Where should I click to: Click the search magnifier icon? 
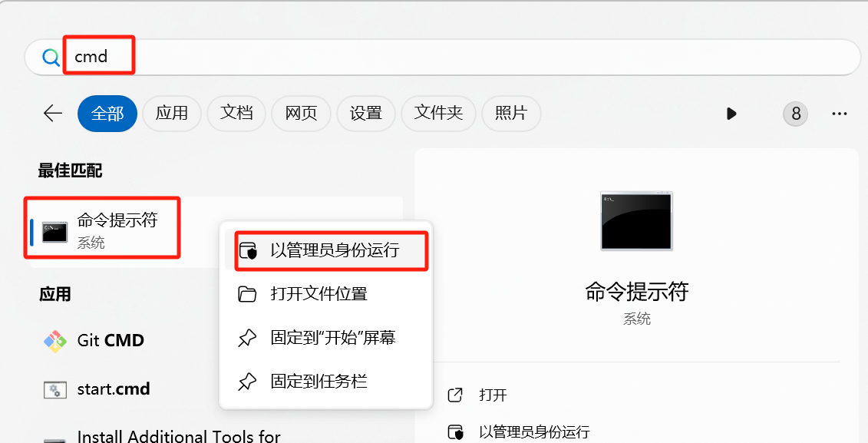pyautogui.click(x=51, y=55)
